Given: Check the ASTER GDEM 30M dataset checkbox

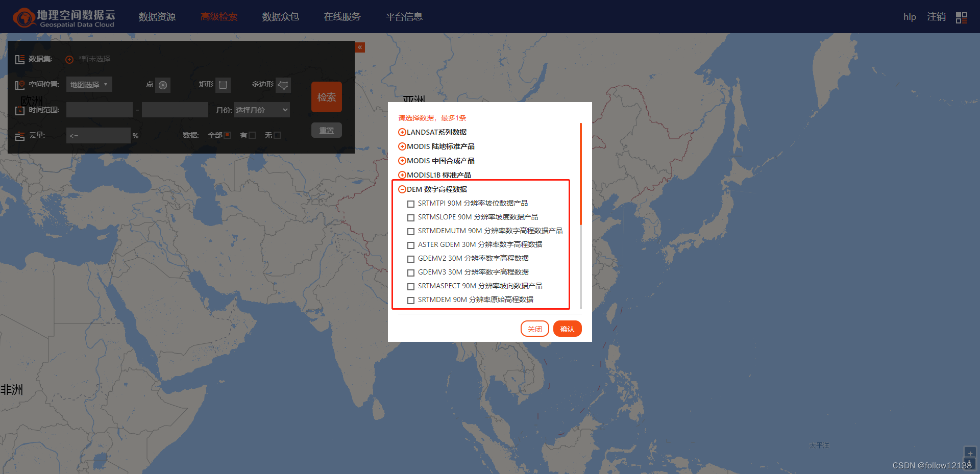Looking at the screenshot, I should coord(411,245).
